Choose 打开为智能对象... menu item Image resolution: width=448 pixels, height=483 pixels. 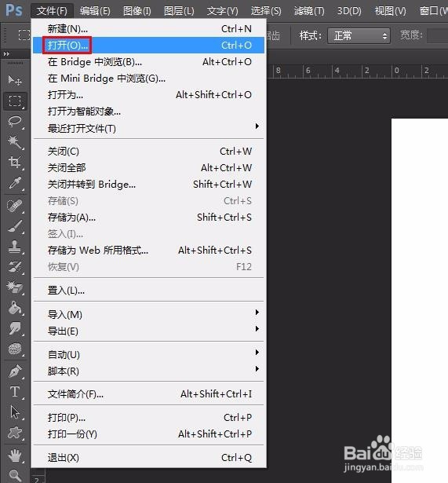pos(149,112)
